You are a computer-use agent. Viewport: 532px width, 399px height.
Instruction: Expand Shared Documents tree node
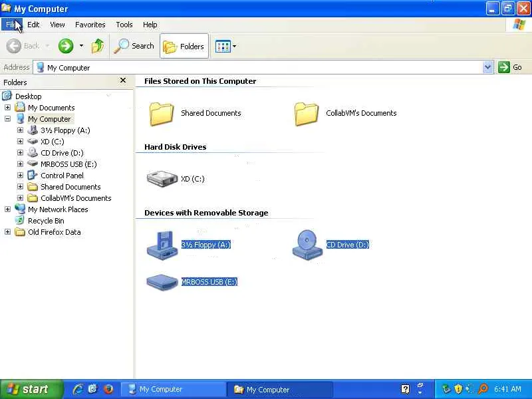pos(20,187)
